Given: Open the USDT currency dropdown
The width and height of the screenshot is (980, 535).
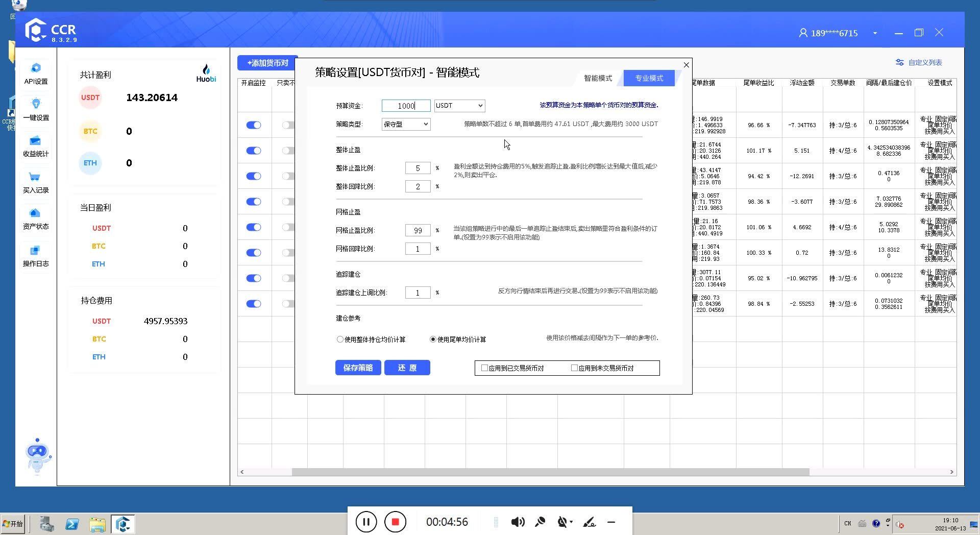Looking at the screenshot, I should click(x=459, y=106).
